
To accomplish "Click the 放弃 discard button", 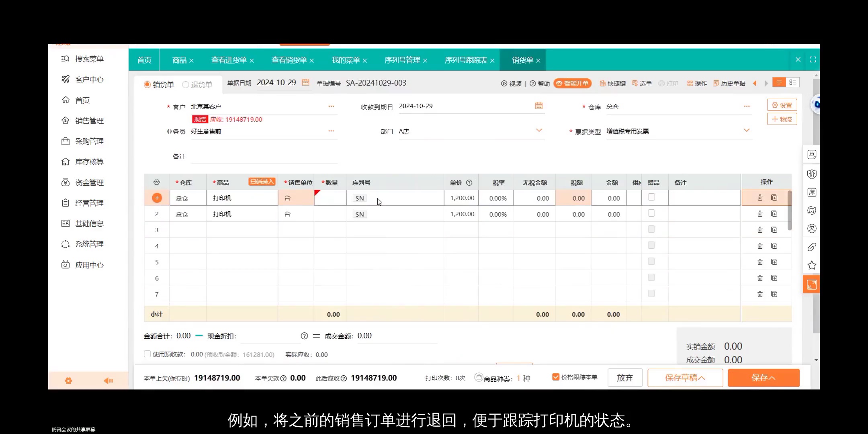I will pos(625,378).
